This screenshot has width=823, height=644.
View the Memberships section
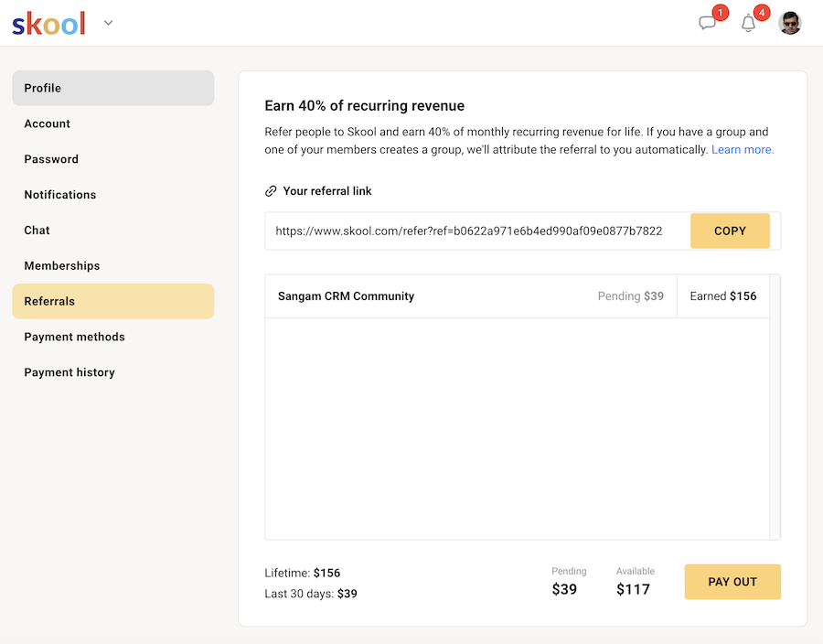pos(112,266)
